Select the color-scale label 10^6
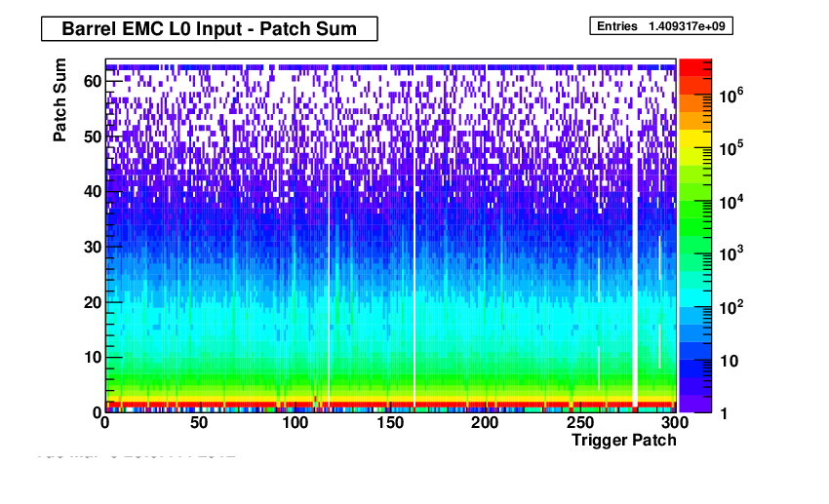This screenshot has width=829, height=504. (731, 97)
